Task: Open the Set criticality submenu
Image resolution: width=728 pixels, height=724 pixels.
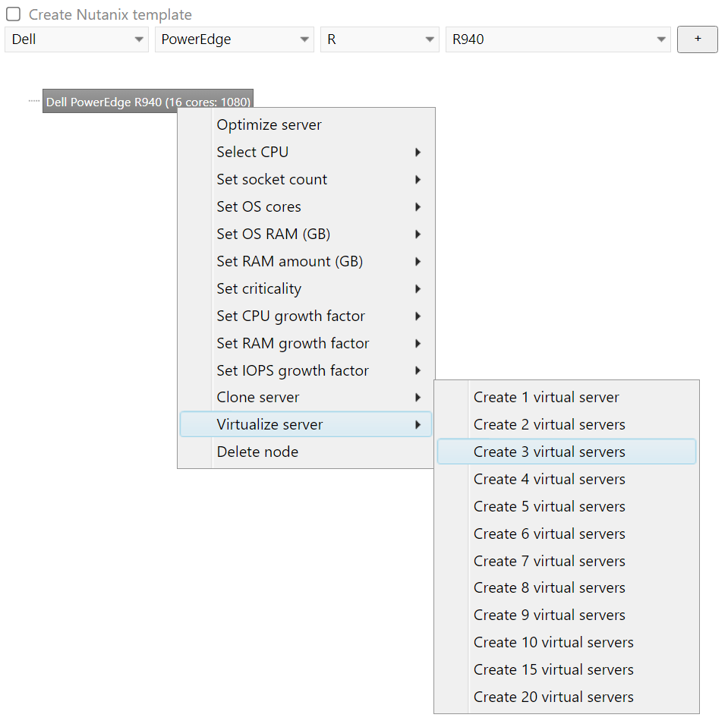Action: 259,289
